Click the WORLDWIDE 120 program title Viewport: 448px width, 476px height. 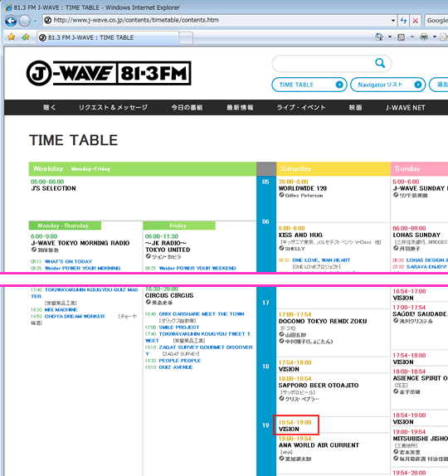coord(303,188)
